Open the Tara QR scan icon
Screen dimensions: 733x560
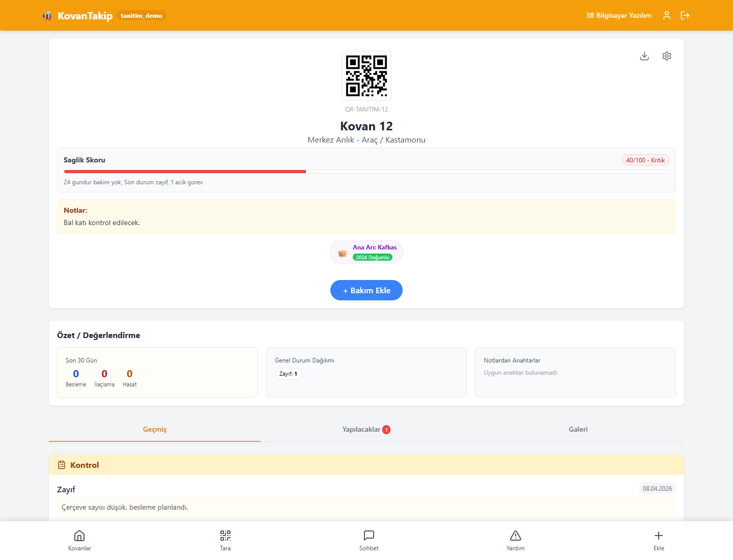coord(225,536)
